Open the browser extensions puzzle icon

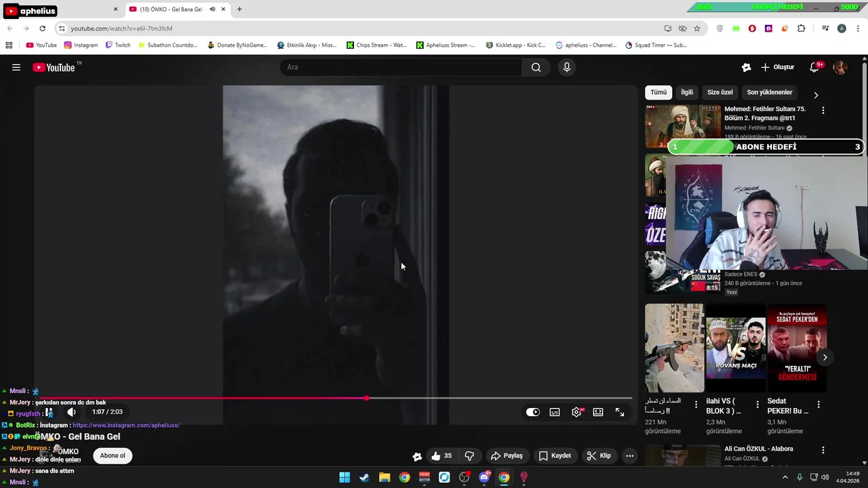pyautogui.click(x=801, y=28)
